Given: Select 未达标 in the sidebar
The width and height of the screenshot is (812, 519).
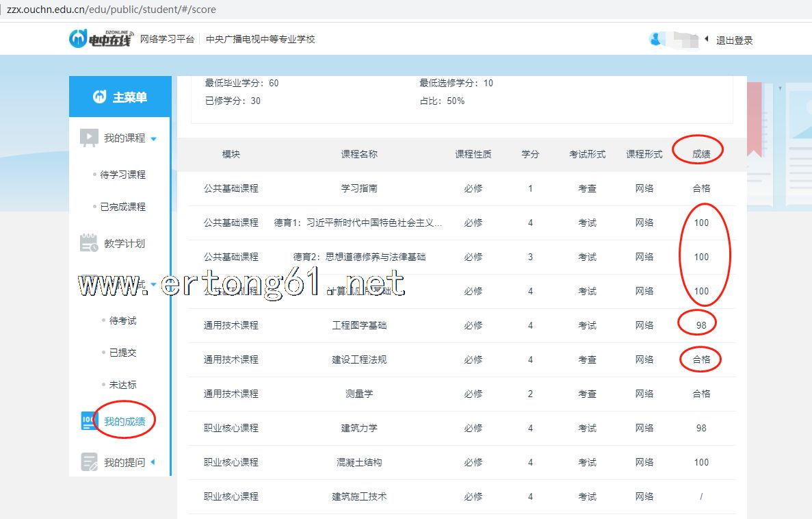Looking at the screenshot, I should pos(123,385).
